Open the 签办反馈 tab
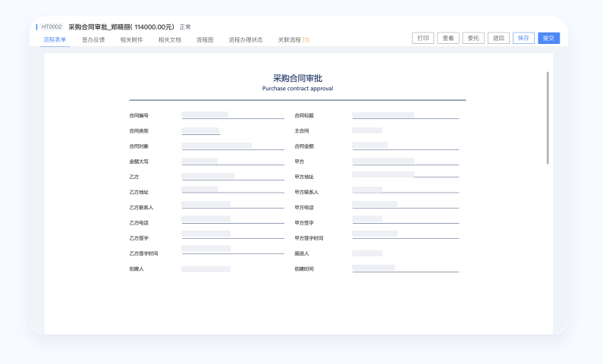Image resolution: width=603 pixels, height=364 pixels. pyautogui.click(x=93, y=39)
